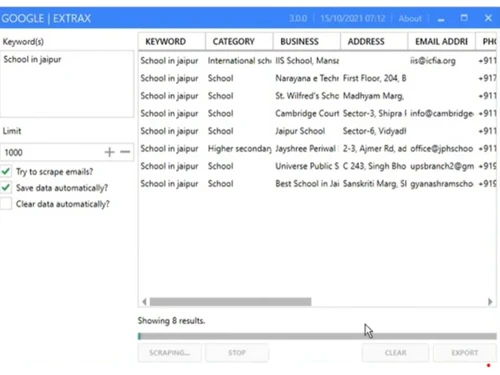The width and height of the screenshot is (500, 375).
Task: Select the 'Jayshree Periwal' business cell
Action: (x=307, y=149)
